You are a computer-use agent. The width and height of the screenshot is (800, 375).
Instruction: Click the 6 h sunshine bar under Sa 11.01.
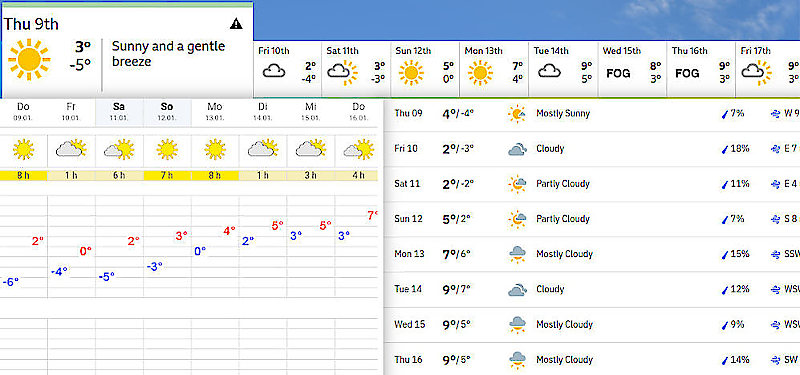coord(119,176)
